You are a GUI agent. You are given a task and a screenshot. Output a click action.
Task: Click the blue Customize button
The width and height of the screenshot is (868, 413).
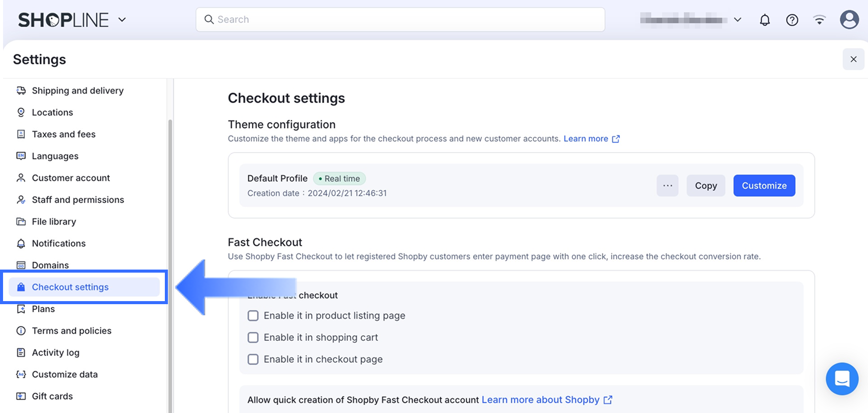tap(764, 186)
